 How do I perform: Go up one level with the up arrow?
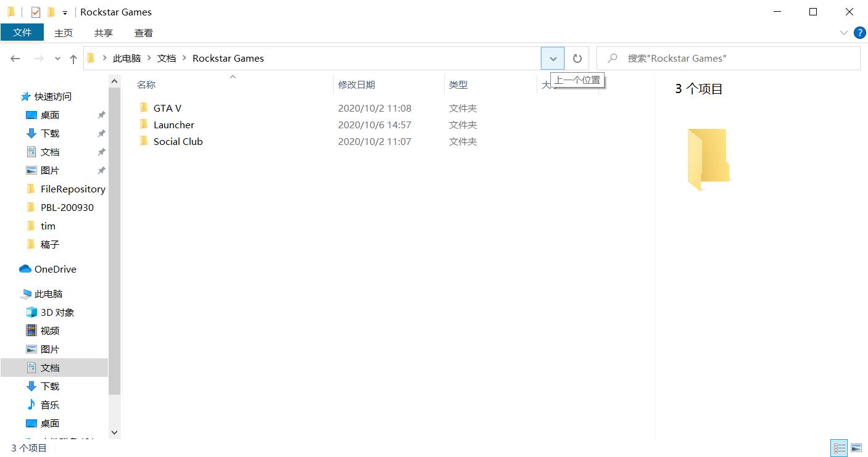pyautogui.click(x=73, y=59)
